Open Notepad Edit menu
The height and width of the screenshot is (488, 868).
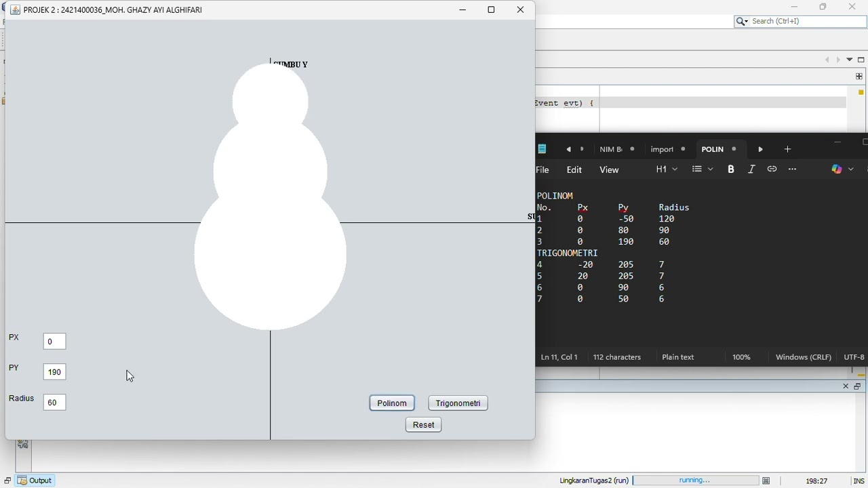pos(574,169)
